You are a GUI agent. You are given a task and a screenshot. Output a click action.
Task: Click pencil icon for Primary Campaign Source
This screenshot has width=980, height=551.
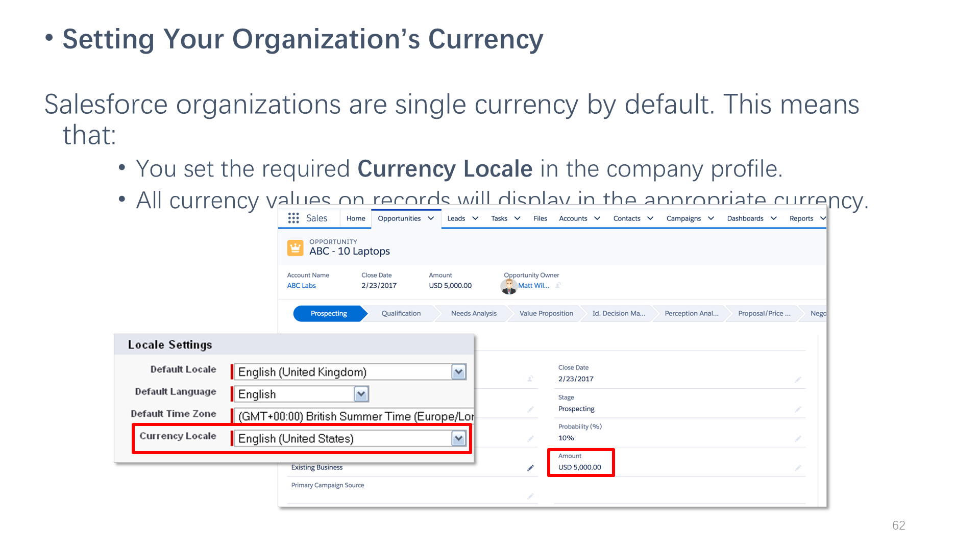pos(530,496)
